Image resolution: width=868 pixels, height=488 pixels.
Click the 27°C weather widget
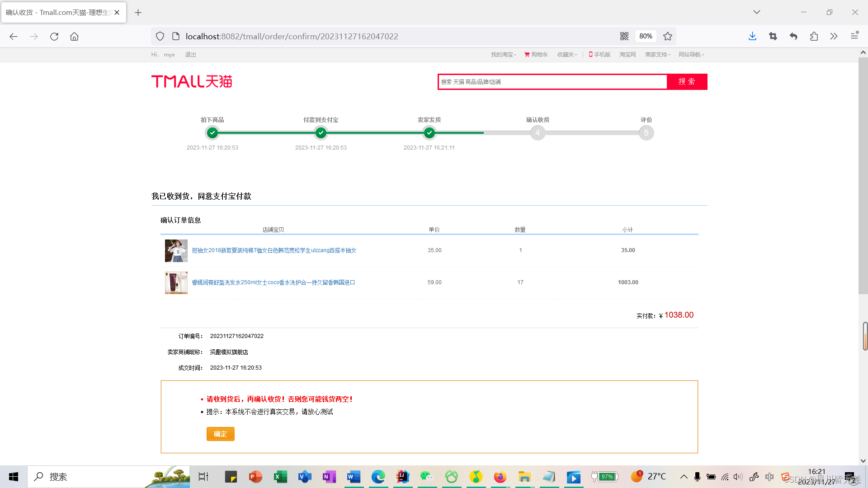pyautogui.click(x=649, y=477)
